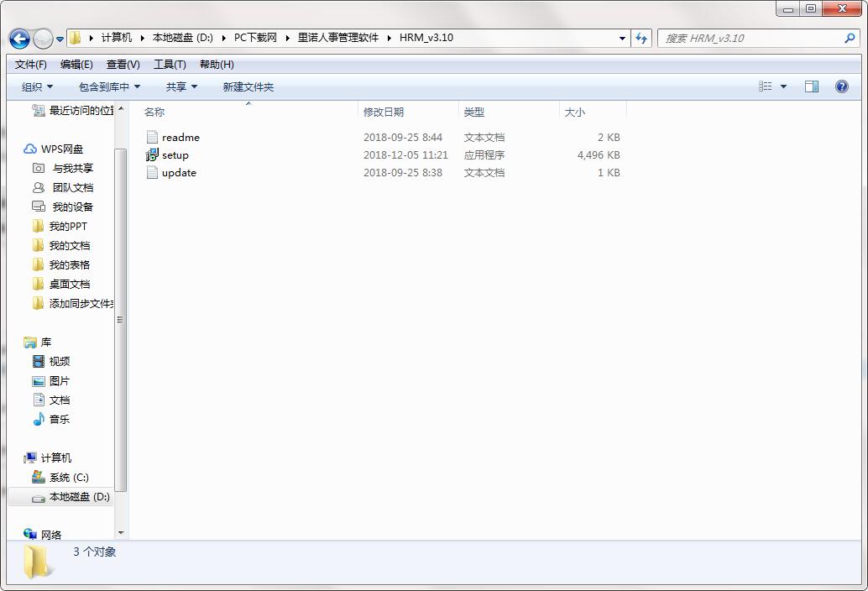Select the update text file icon
The height and width of the screenshot is (591, 868).
pyautogui.click(x=152, y=173)
